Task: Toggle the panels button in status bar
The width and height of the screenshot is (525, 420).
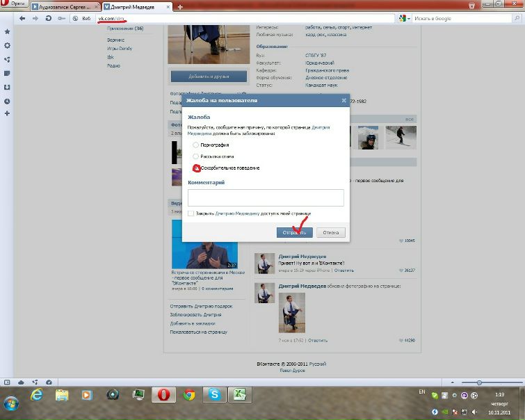Action: tap(7, 382)
